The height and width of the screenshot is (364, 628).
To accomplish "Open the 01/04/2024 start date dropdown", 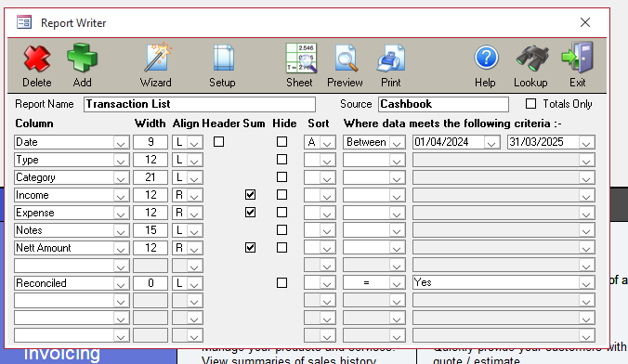I will (x=491, y=143).
